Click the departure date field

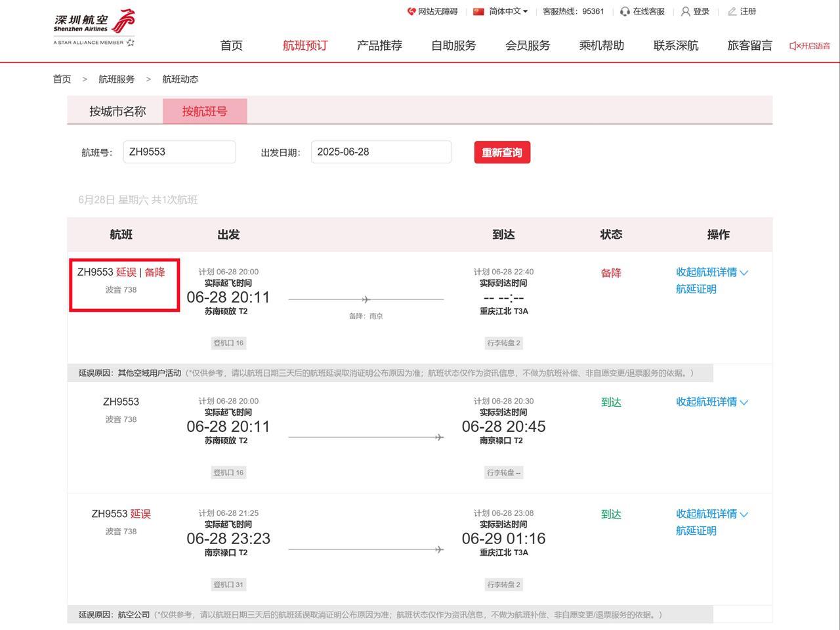tap(381, 152)
